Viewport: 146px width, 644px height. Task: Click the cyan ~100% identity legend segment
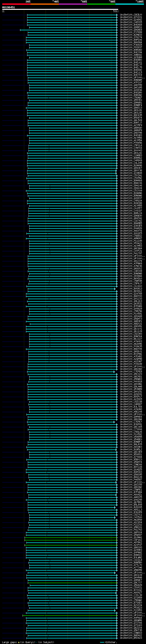pos(130,4)
